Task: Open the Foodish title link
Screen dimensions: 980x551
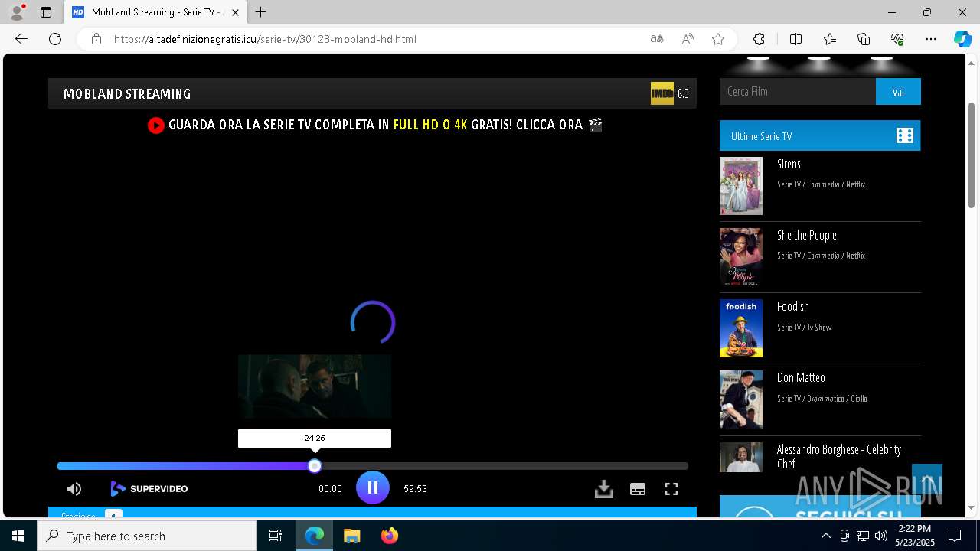Action: (793, 306)
